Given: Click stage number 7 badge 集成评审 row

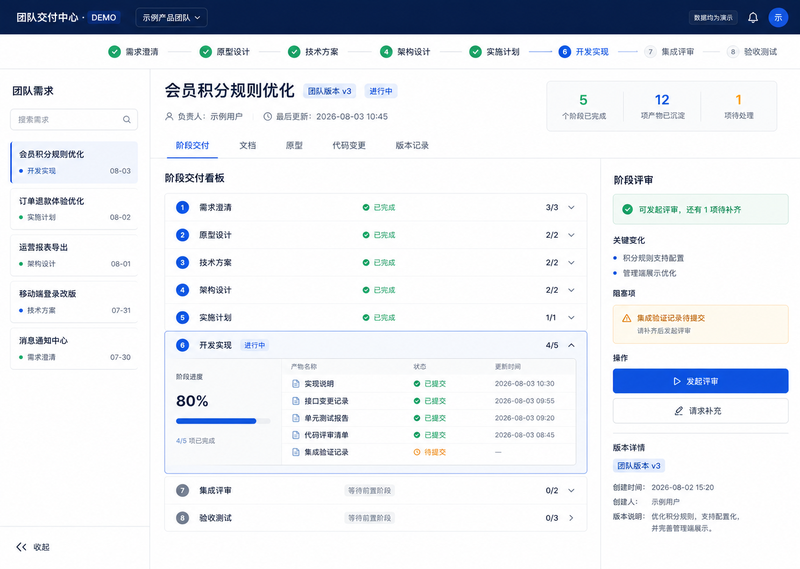Looking at the screenshot, I should click(x=182, y=490).
